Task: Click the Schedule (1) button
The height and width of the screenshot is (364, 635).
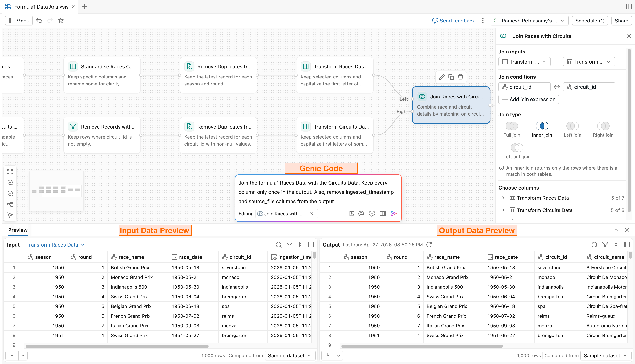Action: click(x=590, y=21)
